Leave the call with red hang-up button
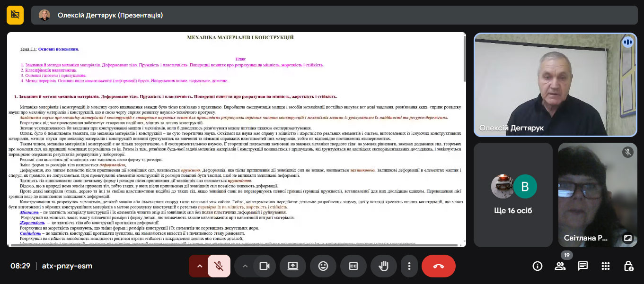 click(438, 266)
